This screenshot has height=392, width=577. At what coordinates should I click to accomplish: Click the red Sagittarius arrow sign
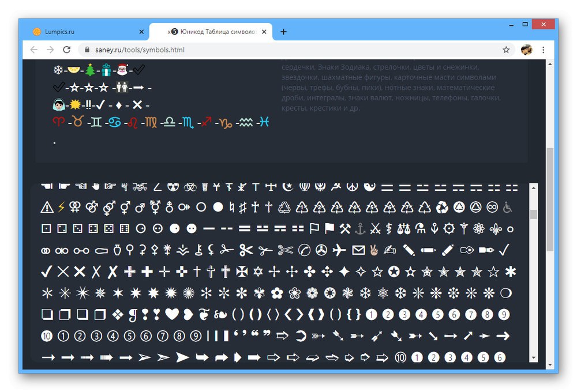[207, 122]
